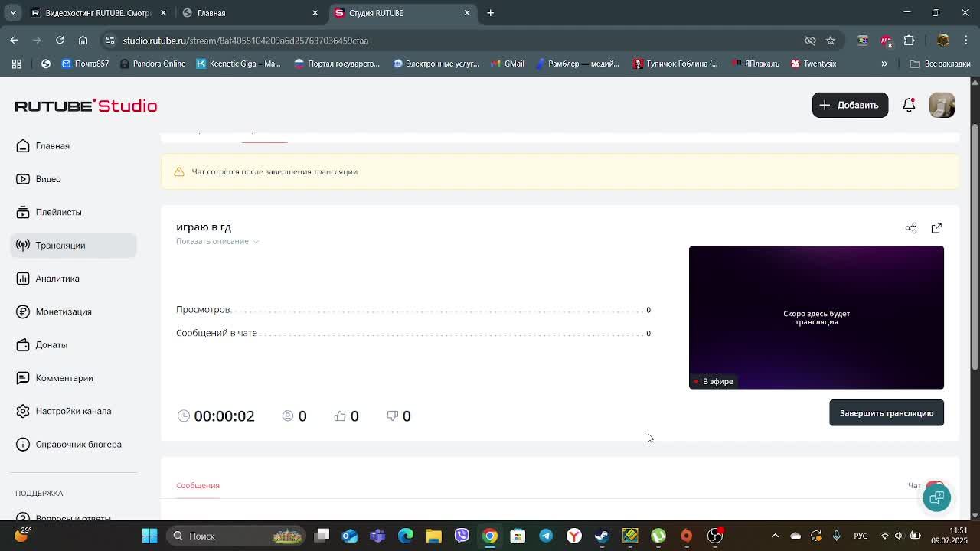Viewport: 980px width, 551px height.
Task: Click the playlist icon beside Плейлисты
Action: pyautogui.click(x=23, y=212)
